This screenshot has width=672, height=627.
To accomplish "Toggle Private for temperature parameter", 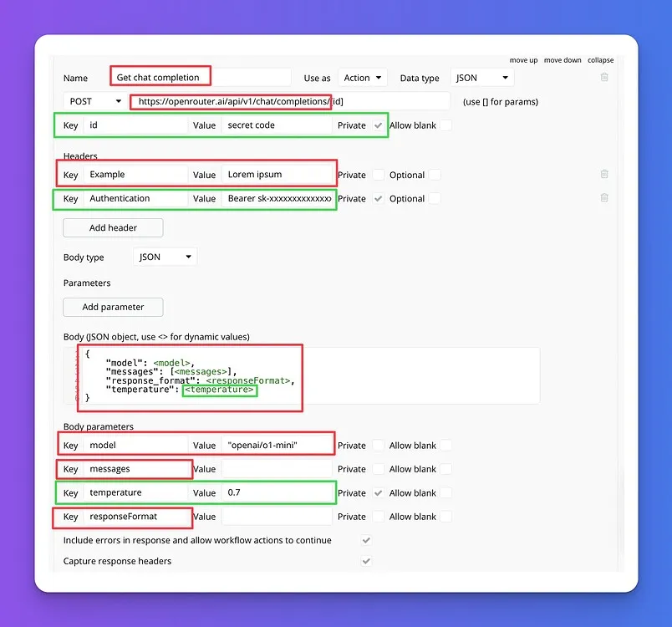I will click(x=378, y=493).
